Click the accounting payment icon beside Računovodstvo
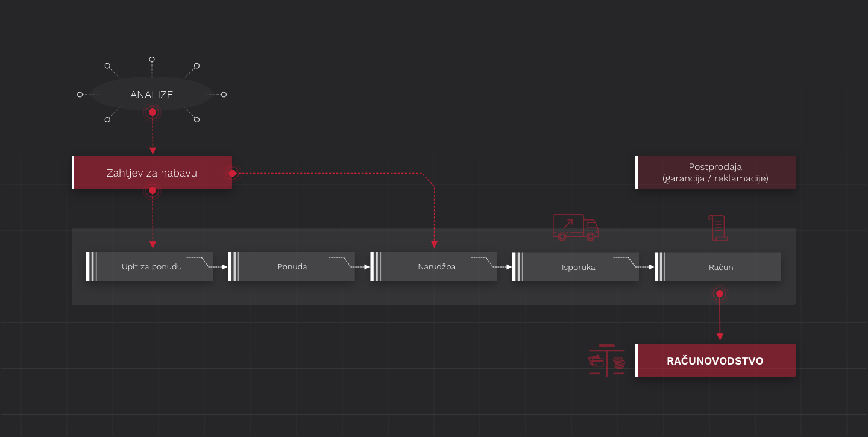Image resolution: width=868 pixels, height=437 pixels. 606,361
